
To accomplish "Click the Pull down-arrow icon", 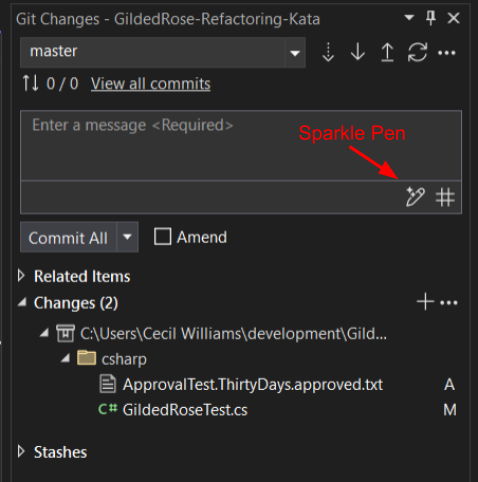I will click(x=358, y=52).
